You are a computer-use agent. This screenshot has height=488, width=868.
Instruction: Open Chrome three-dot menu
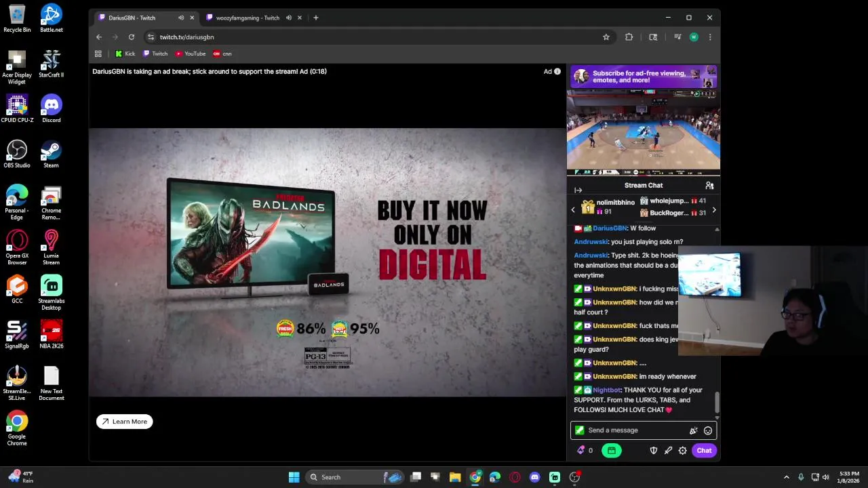coord(710,37)
